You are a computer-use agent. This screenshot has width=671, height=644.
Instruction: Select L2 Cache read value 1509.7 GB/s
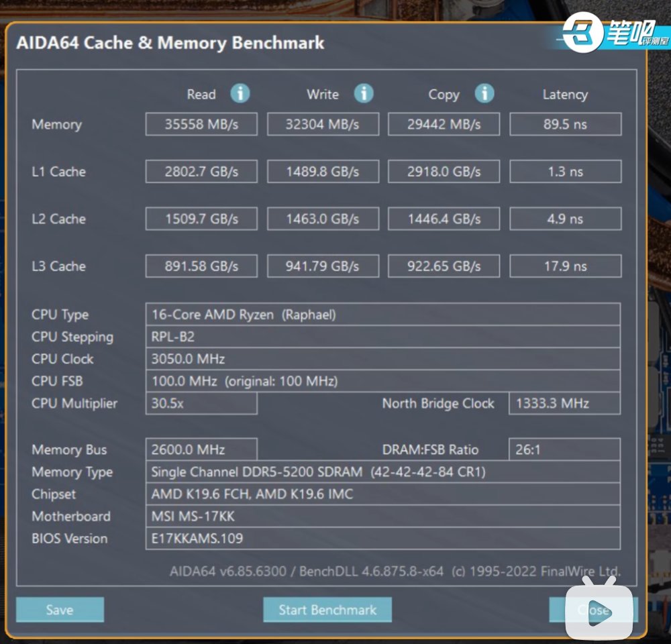[201, 219]
